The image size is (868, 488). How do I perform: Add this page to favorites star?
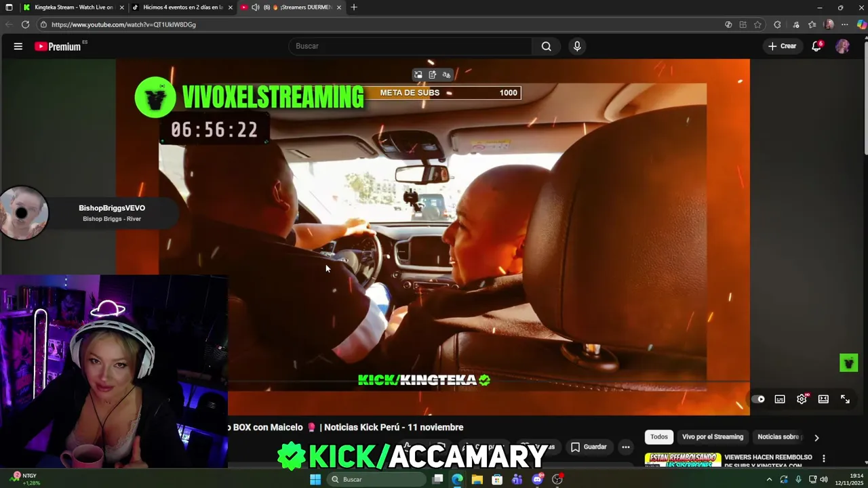[x=757, y=24]
